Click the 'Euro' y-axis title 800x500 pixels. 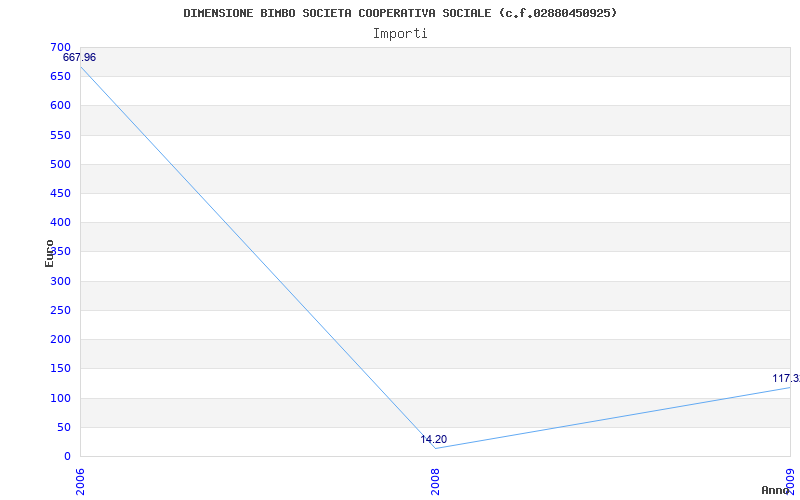tap(49, 254)
